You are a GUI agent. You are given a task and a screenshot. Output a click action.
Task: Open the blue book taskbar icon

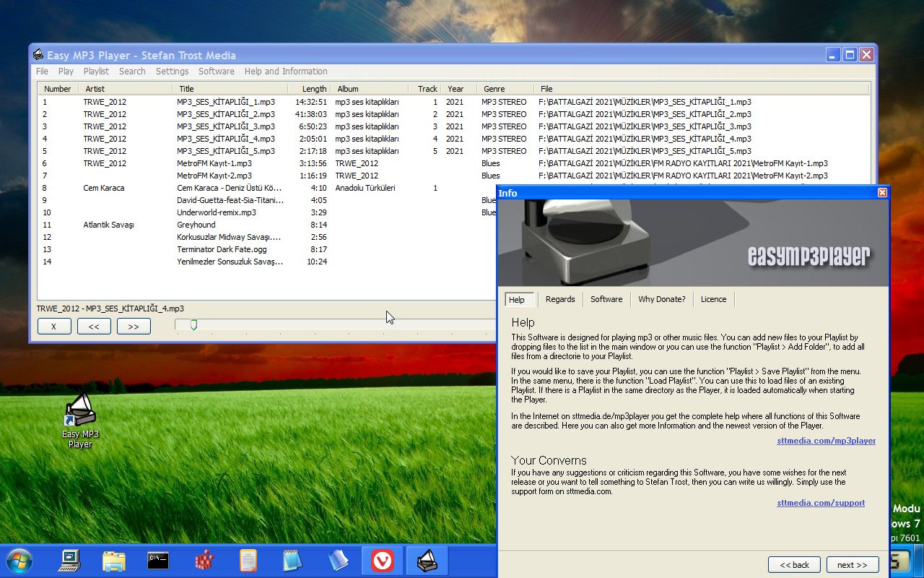pyautogui.click(x=338, y=561)
